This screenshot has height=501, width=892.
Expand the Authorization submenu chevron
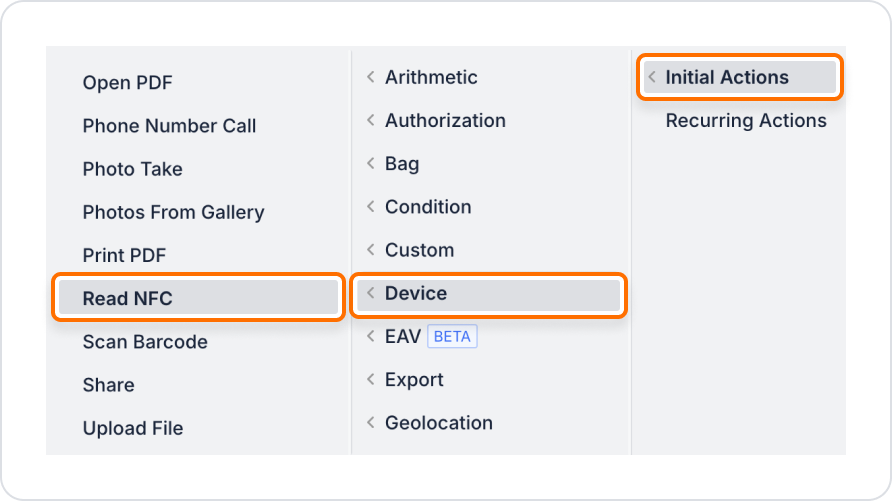(x=371, y=120)
